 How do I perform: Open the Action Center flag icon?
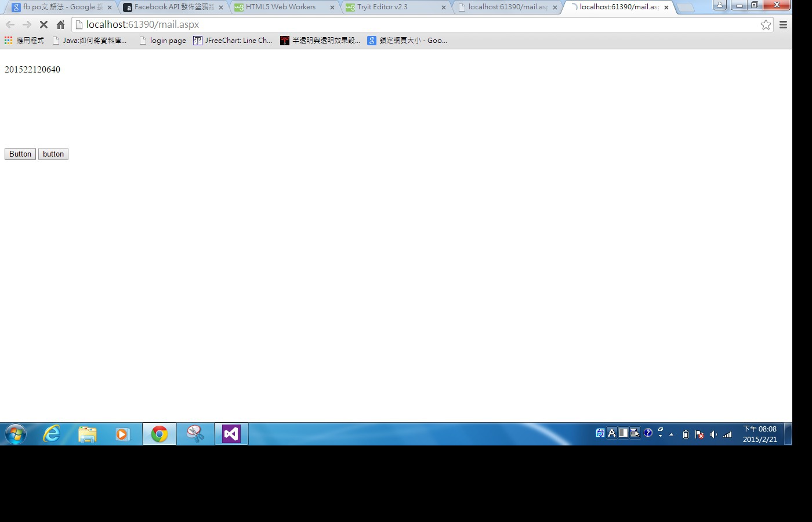coord(699,434)
